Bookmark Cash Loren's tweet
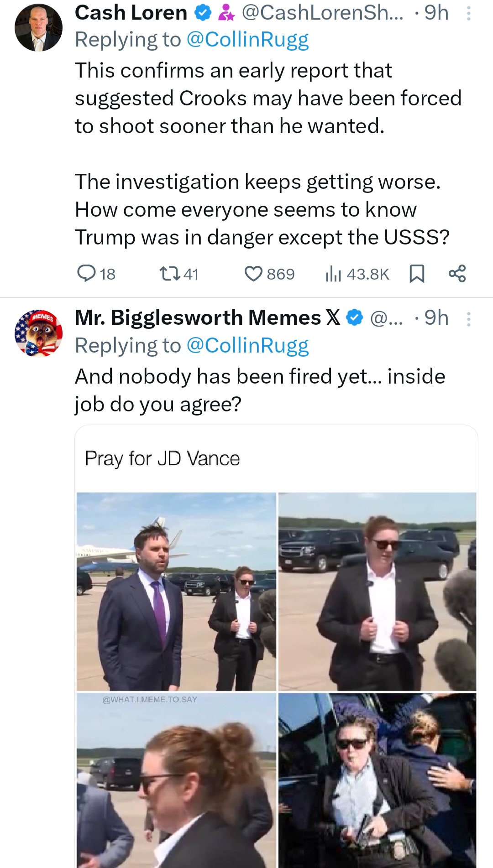The image size is (493, 868). coord(416,274)
